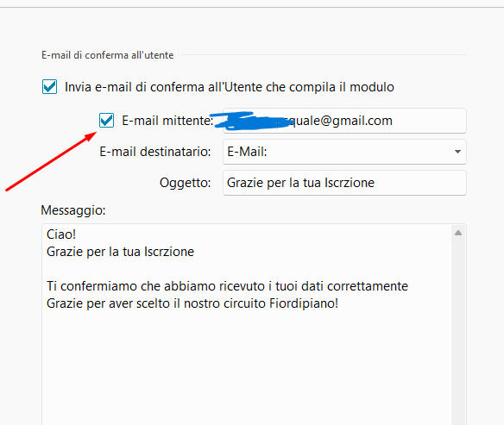This screenshot has width=504, height=425.
Task: Click inside the 'Oggetto' subject field
Action: [344, 183]
